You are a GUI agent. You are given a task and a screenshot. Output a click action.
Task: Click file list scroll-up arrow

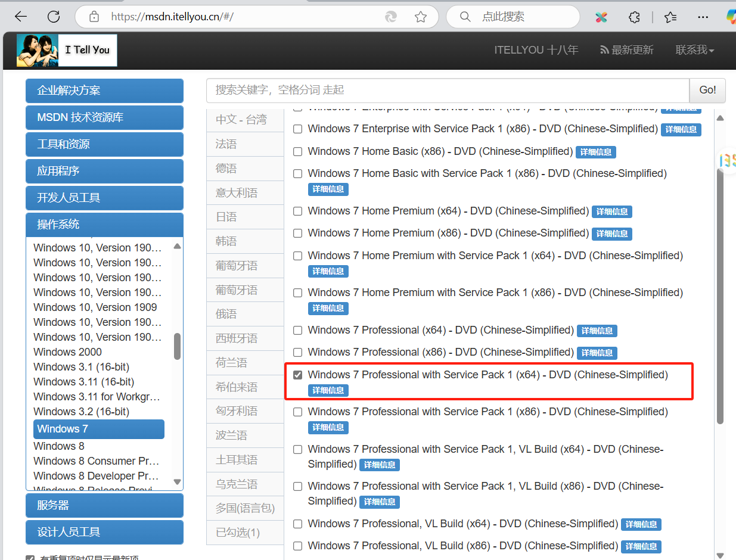click(720, 119)
